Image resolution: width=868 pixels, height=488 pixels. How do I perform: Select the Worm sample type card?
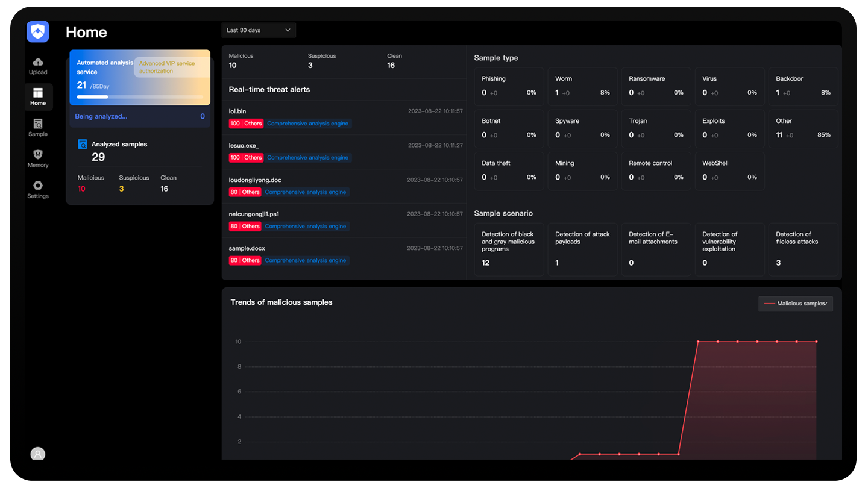point(582,86)
